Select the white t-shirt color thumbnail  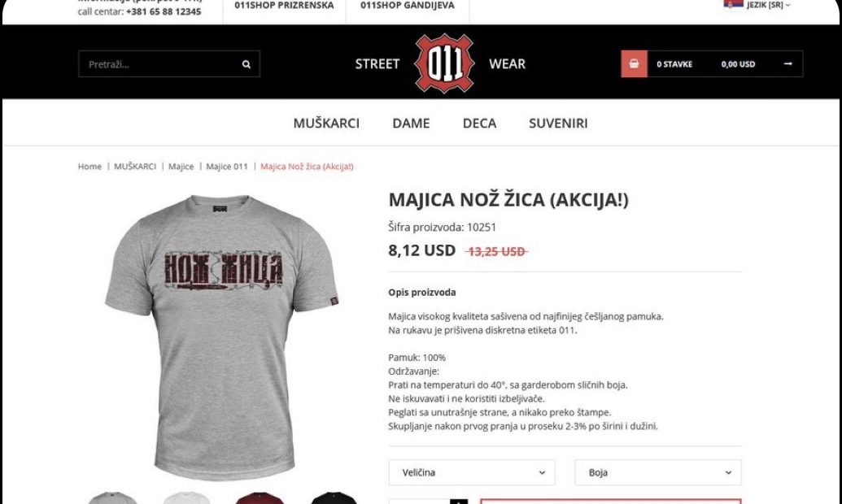pyautogui.click(x=187, y=498)
